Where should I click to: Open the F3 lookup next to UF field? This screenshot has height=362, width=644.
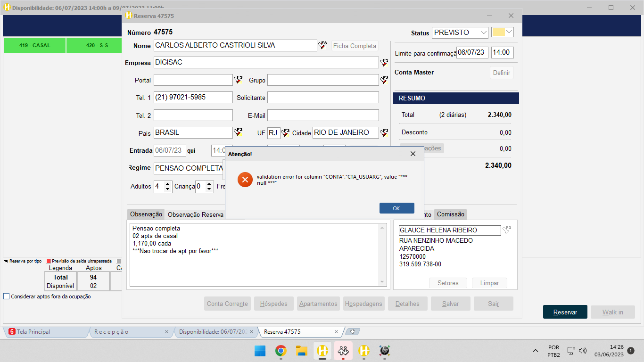tap(285, 133)
